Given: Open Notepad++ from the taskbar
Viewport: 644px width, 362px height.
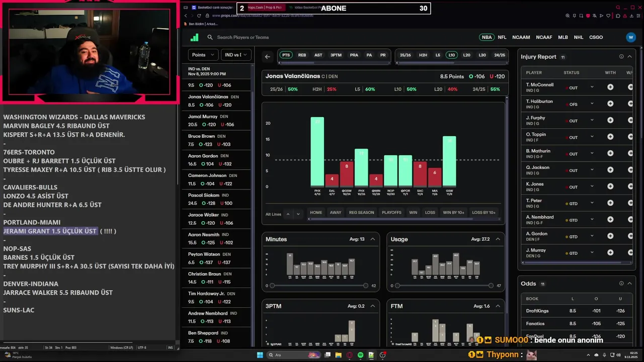Looking at the screenshot, I should coord(371,355).
